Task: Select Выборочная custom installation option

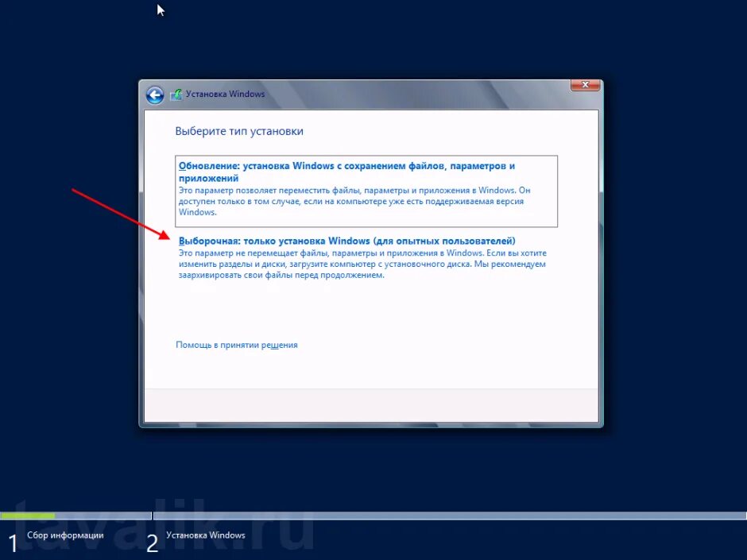Action: pyautogui.click(x=366, y=257)
